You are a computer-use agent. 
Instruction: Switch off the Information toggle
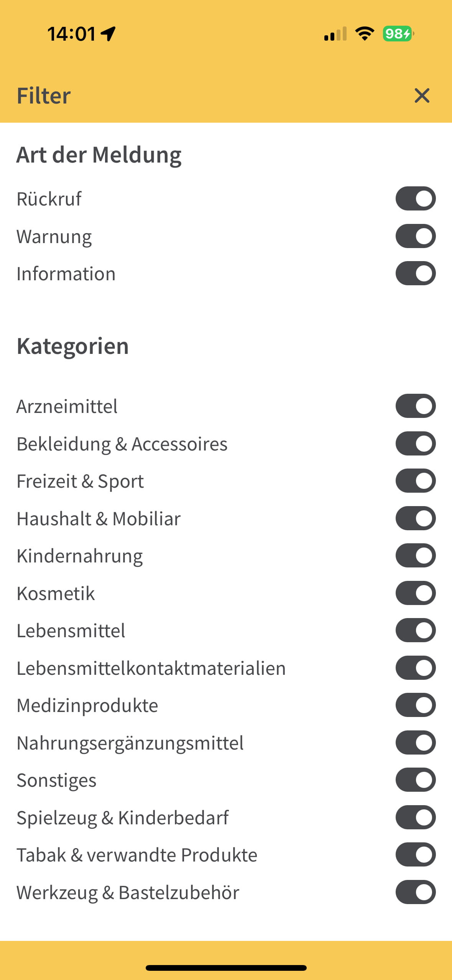(416, 273)
